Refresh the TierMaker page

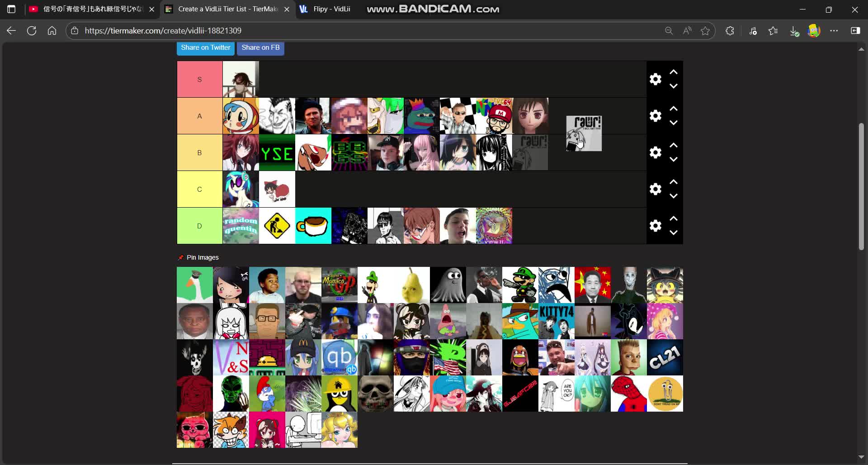pos(32,30)
